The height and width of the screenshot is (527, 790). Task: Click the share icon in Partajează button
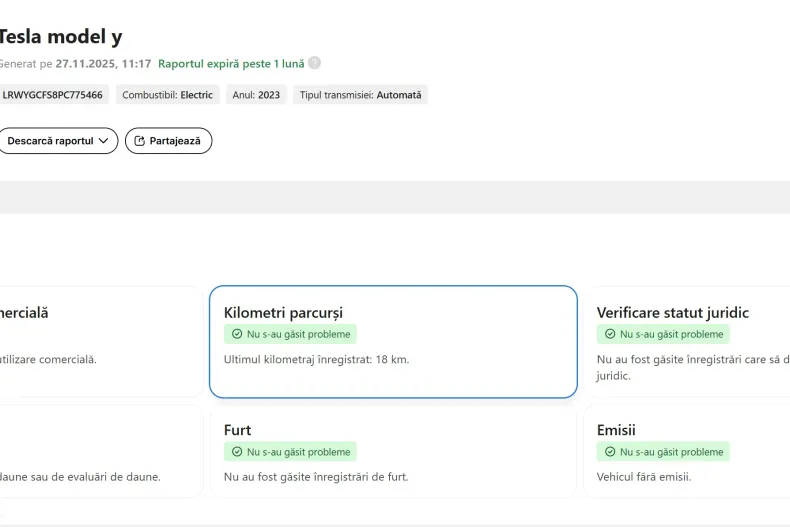coord(139,141)
